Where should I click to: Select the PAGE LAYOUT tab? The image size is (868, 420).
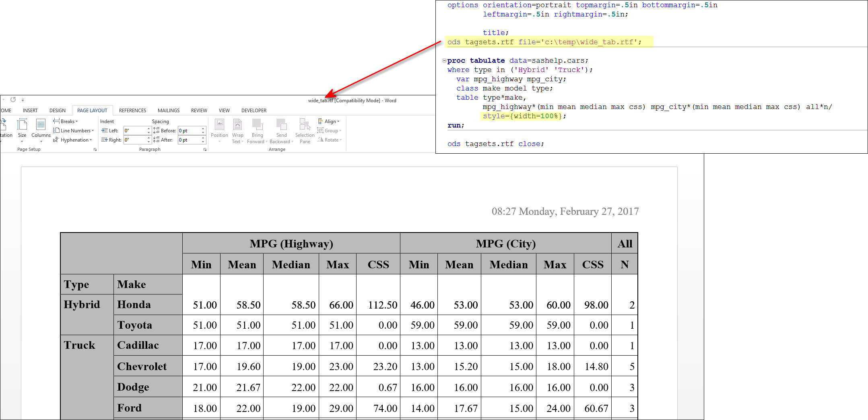click(92, 110)
